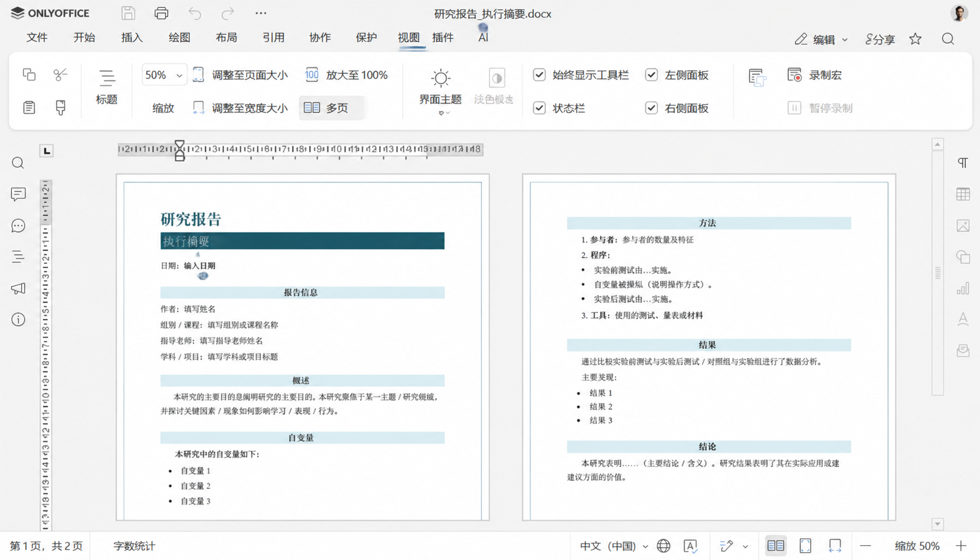Click 调整至宽度大小 button

(240, 108)
